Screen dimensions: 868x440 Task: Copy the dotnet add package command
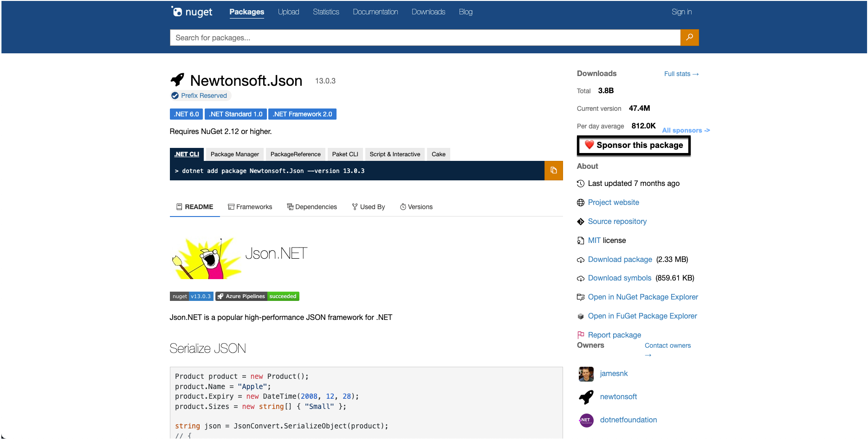(x=553, y=171)
